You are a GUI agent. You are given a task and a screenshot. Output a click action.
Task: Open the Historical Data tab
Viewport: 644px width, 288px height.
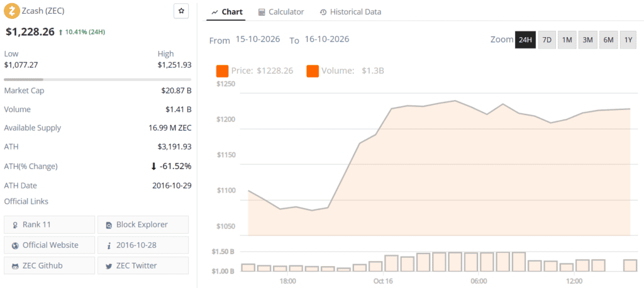(x=350, y=12)
